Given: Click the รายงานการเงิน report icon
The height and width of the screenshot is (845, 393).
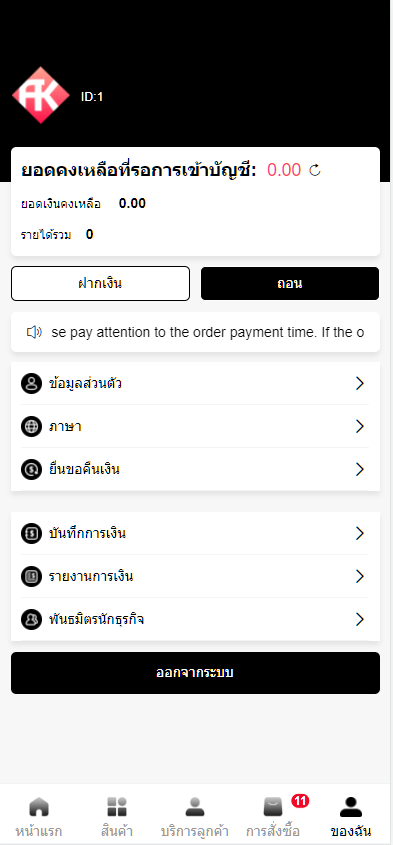Looking at the screenshot, I should [x=31, y=577].
